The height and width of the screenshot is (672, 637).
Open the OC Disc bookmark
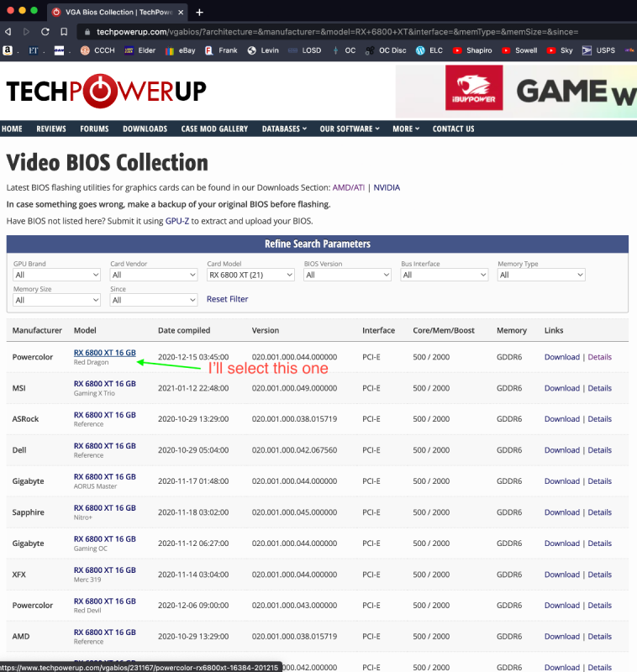(386, 50)
